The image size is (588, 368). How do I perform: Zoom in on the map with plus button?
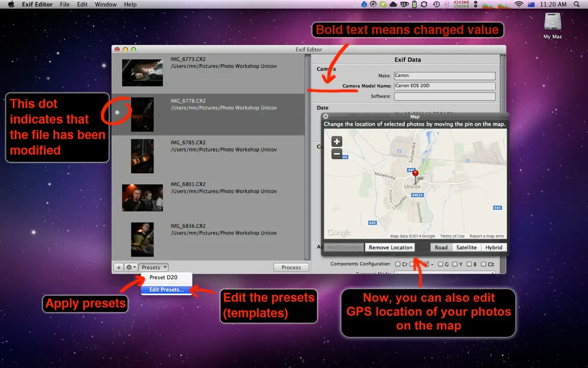click(337, 141)
